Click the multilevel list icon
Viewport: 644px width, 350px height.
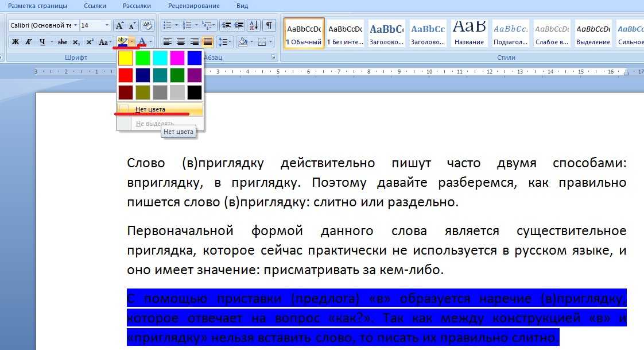[207, 25]
